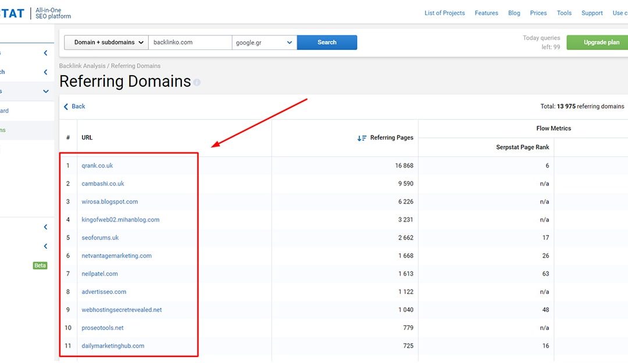
Task: Click the 6 226 referring pages value
Action: click(x=406, y=202)
